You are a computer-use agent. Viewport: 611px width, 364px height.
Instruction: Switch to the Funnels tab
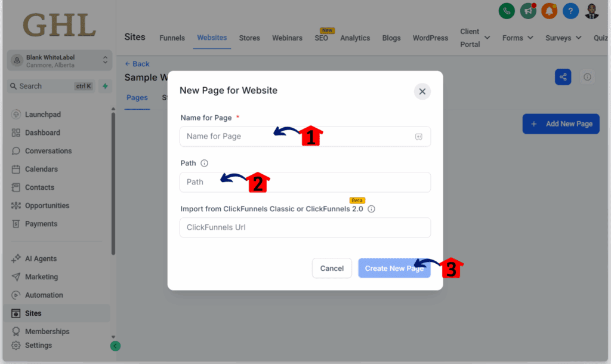pyautogui.click(x=172, y=38)
